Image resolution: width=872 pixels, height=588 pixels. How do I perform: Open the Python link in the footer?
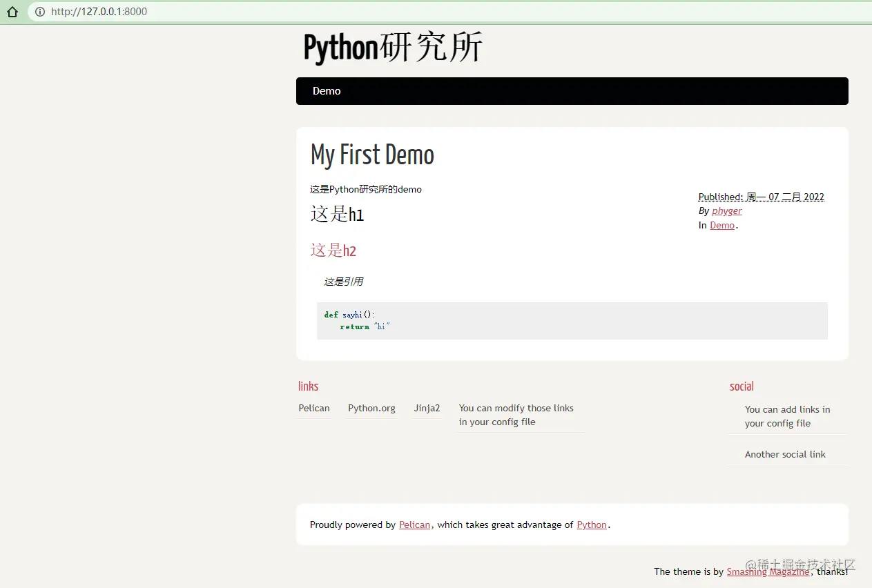[x=592, y=525]
